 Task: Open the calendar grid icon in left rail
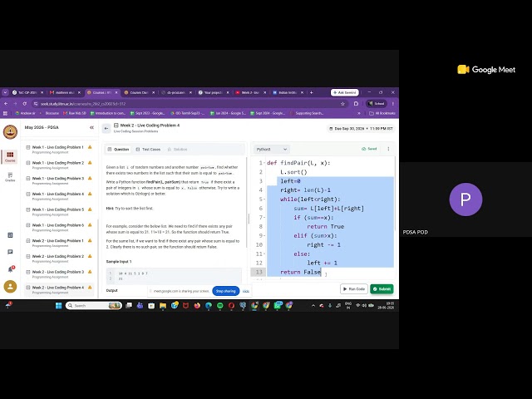pyautogui.click(x=10, y=235)
